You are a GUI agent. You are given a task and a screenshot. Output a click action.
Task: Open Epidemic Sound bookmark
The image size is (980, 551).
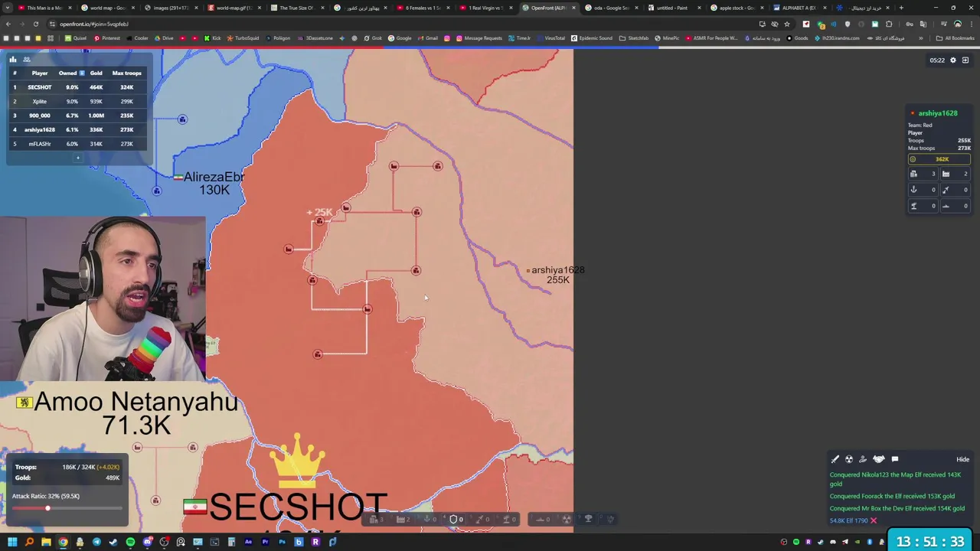(x=592, y=38)
